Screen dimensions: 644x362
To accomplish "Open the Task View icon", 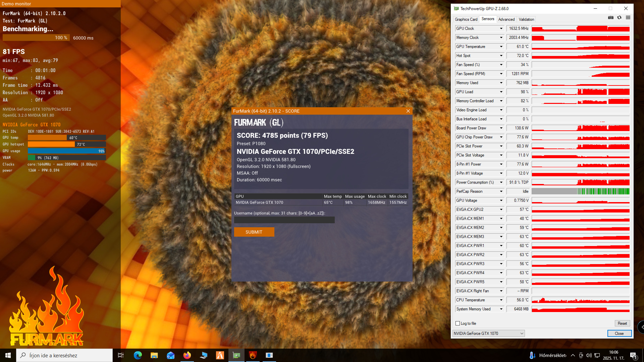I will pyautogui.click(x=121, y=355).
